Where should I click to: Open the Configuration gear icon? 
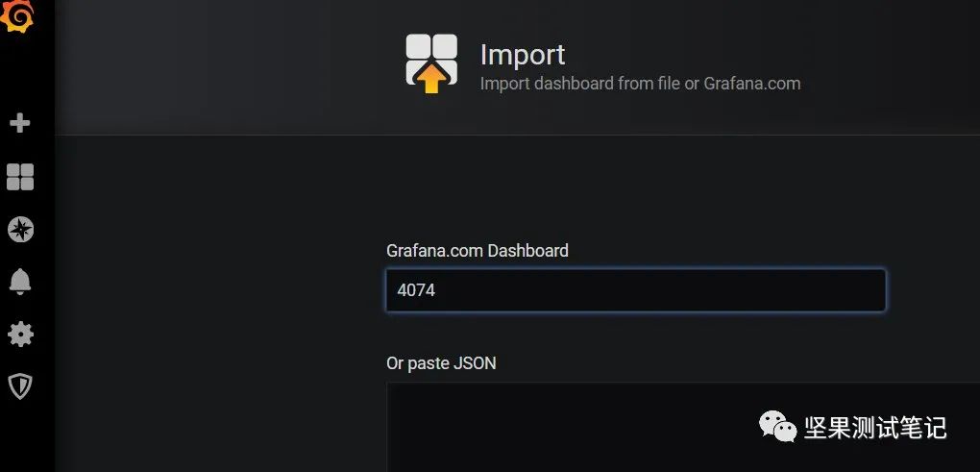[20, 335]
